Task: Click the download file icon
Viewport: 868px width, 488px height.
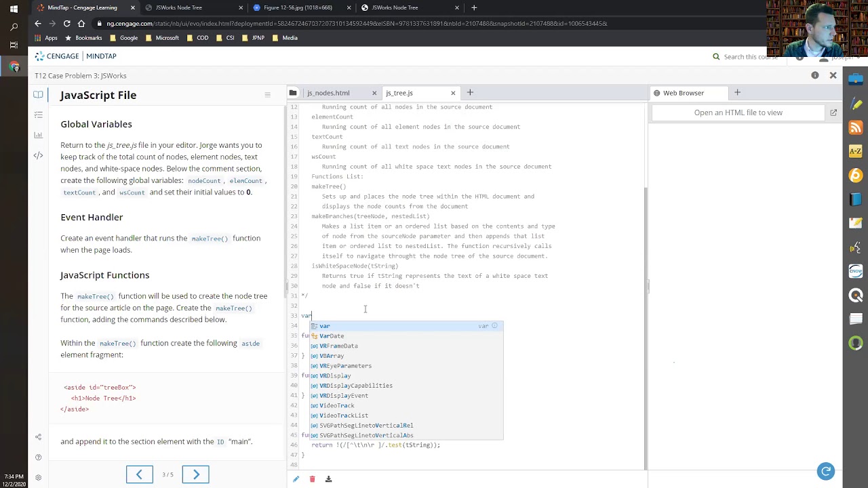Action: click(328, 479)
